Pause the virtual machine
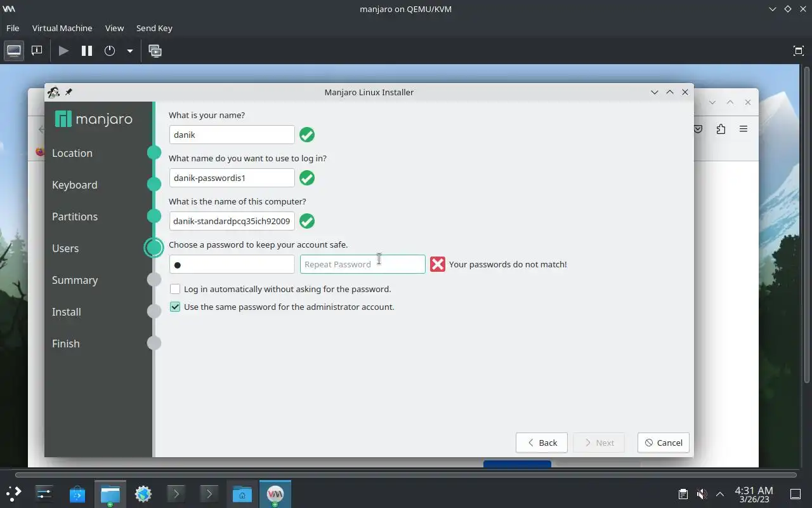The width and height of the screenshot is (812, 508). coord(87,51)
